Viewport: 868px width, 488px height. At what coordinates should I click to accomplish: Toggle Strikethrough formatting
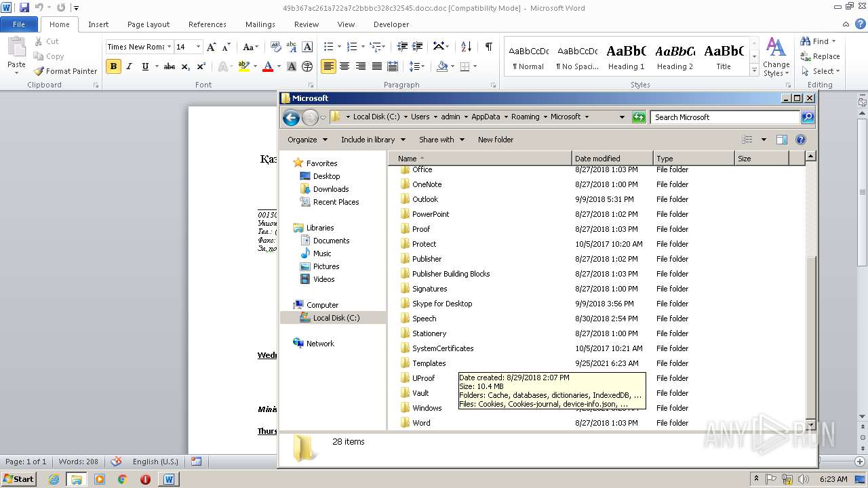(x=170, y=66)
